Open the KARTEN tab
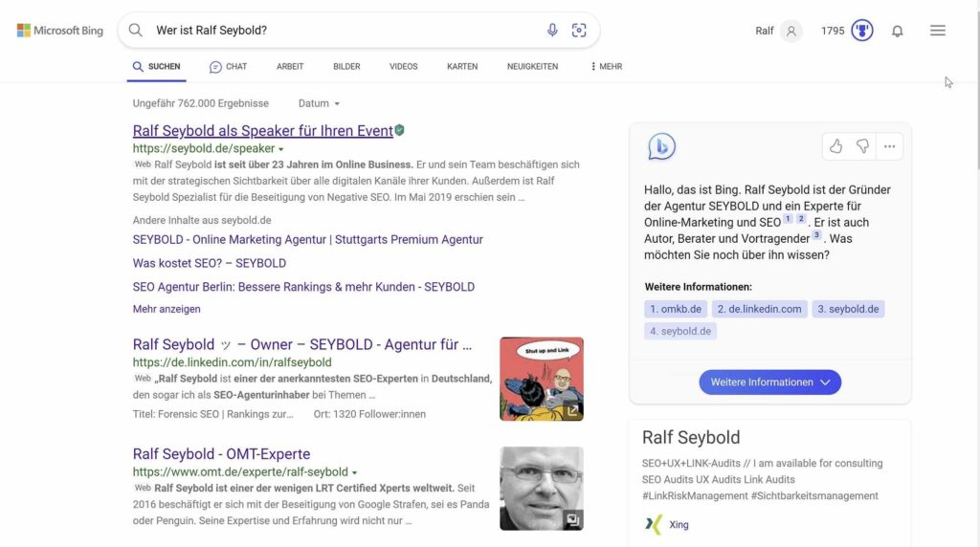 [x=462, y=66]
